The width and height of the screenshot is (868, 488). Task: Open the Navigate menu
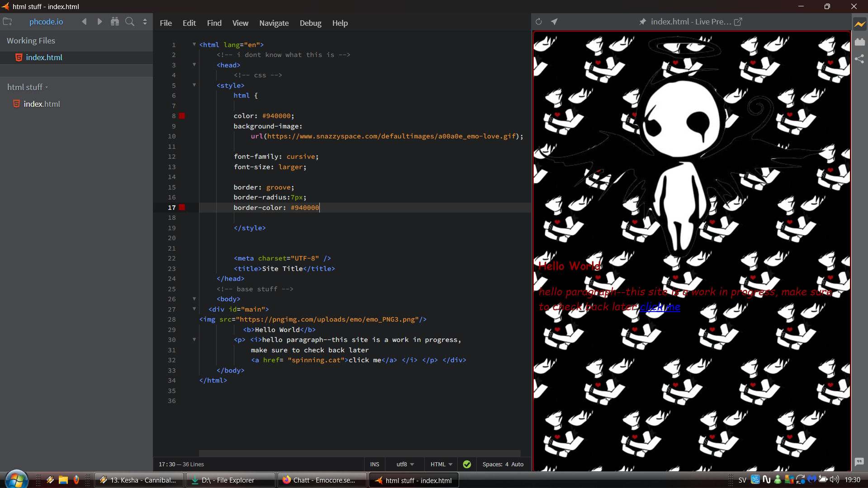click(274, 23)
